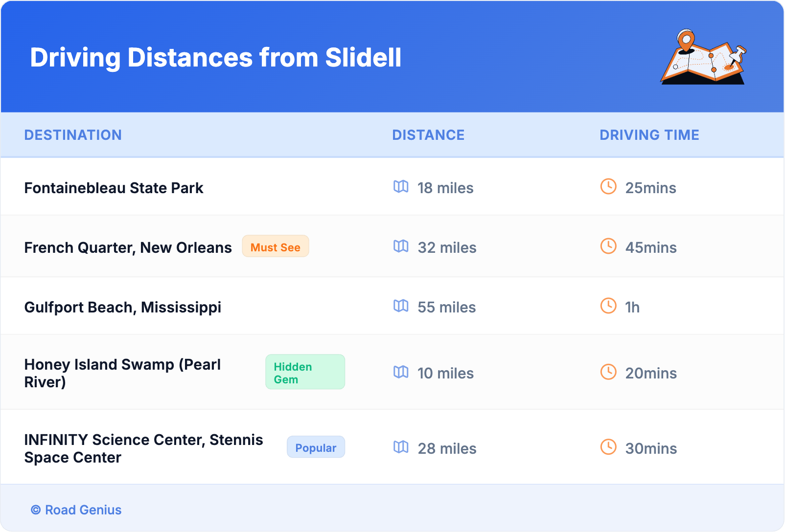Click the map illustration in the header

[704, 57]
